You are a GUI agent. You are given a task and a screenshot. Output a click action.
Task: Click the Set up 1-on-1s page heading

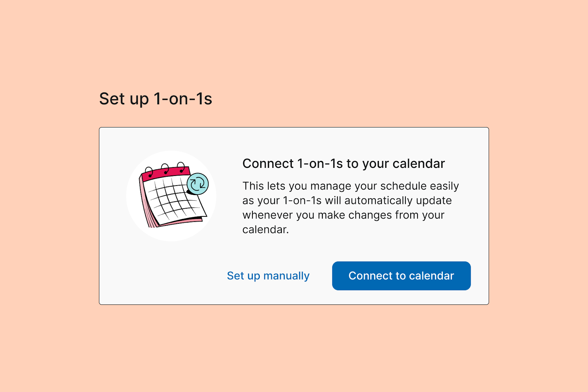pos(155,99)
